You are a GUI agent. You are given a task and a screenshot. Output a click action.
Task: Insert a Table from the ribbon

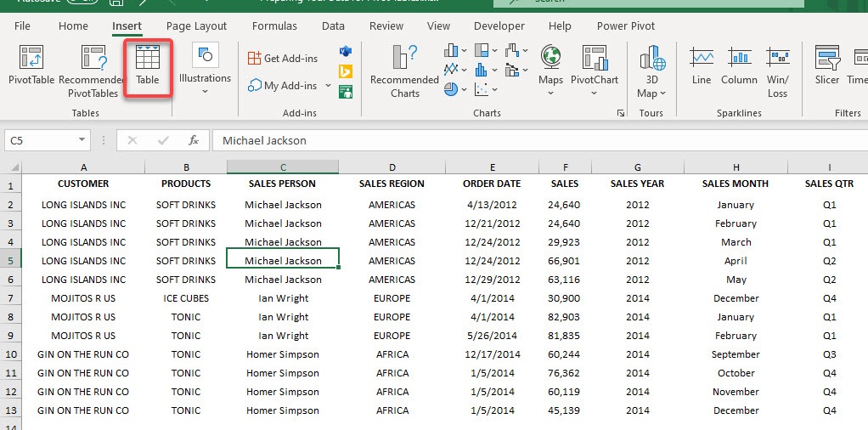pos(147,65)
